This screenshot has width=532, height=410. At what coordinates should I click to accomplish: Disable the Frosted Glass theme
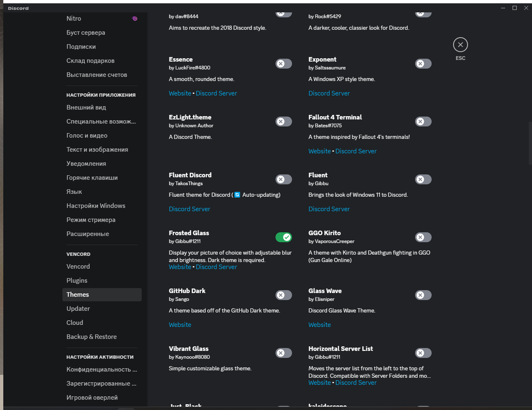284,237
